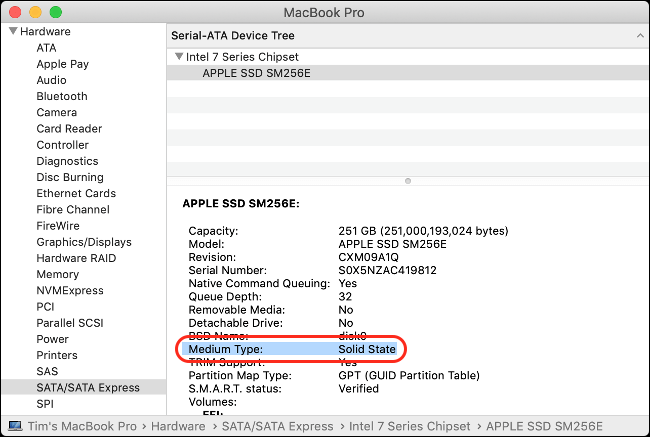Image resolution: width=650 pixels, height=437 pixels.
Task: Open the SAS category
Action: pos(47,371)
